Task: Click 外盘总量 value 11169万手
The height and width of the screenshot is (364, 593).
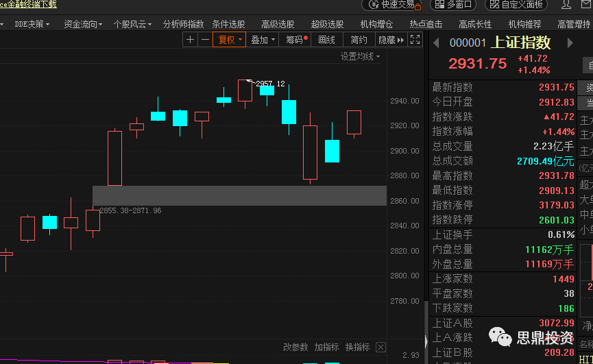Action: pos(550,264)
